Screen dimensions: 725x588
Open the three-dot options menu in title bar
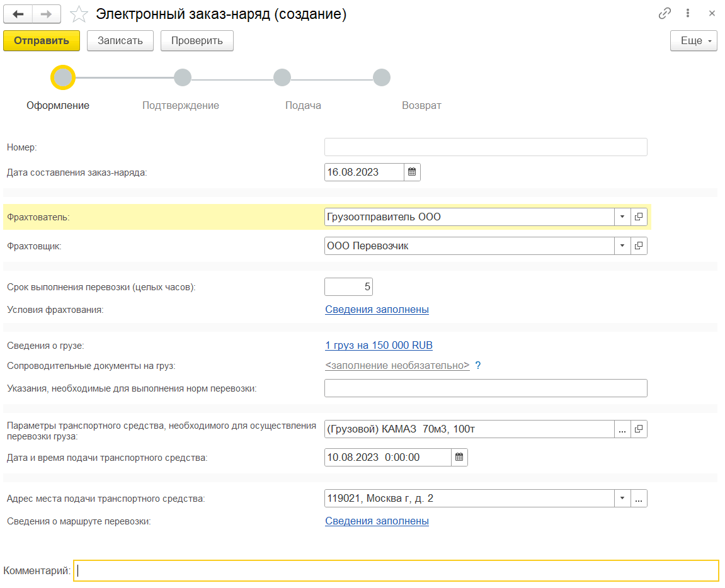click(688, 13)
